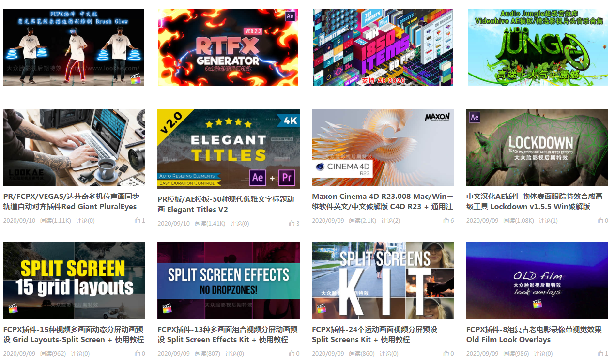Click the 阅读(962) read count
This screenshot has height=364, width=615.
[x=53, y=354]
